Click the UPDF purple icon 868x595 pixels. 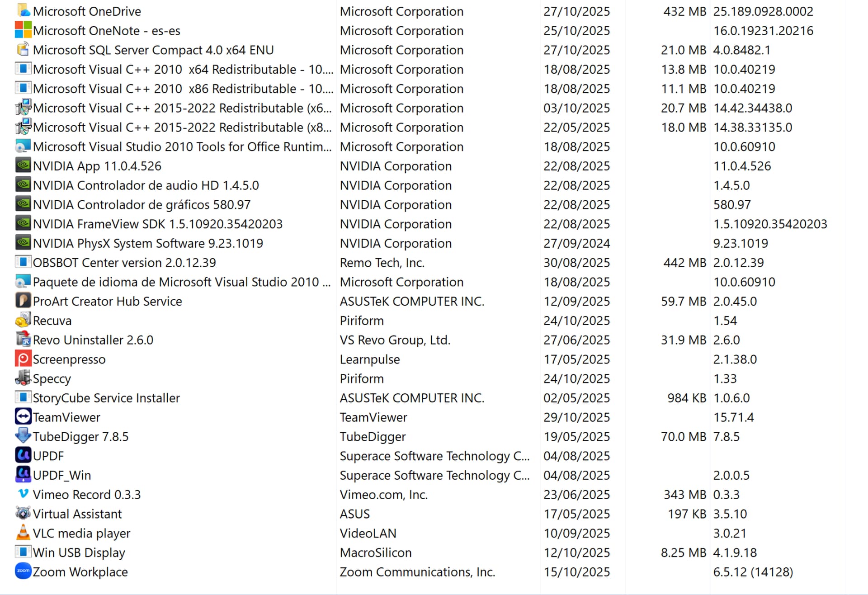[23, 455]
